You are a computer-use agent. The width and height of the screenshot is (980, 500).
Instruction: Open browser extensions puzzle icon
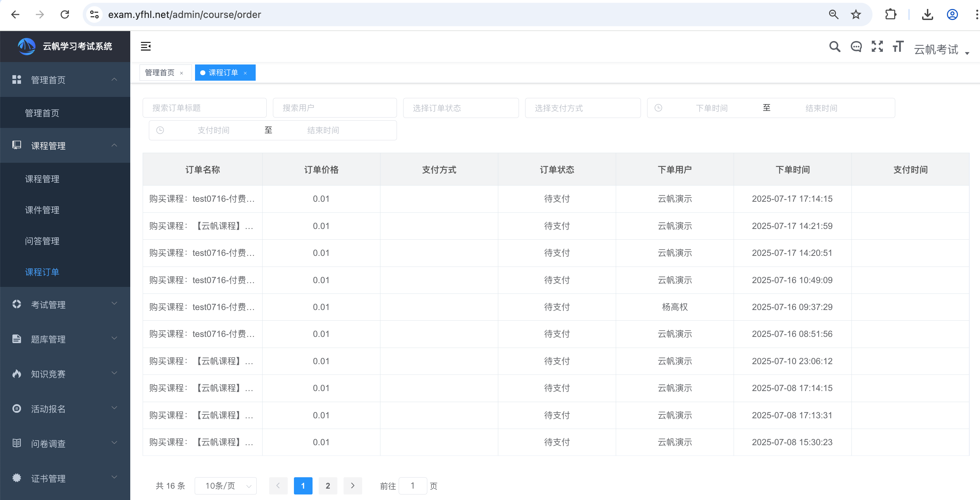pyautogui.click(x=891, y=14)
